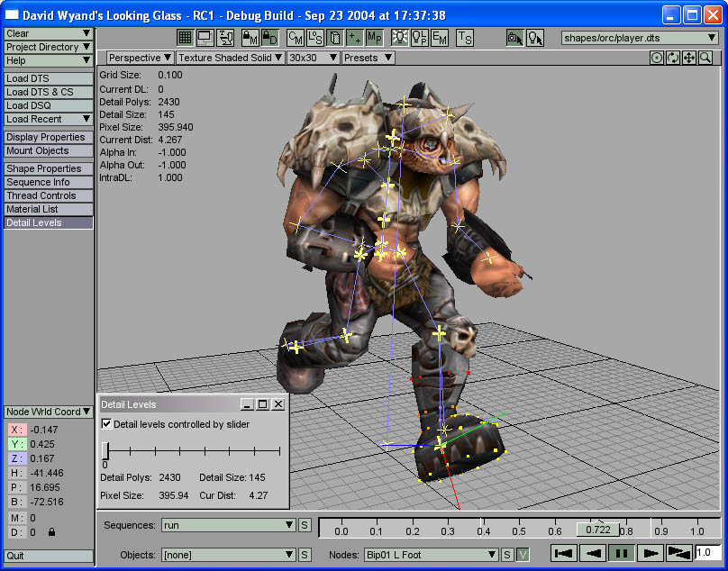Toggle the grid display icon in toolbar

point(185,38)
